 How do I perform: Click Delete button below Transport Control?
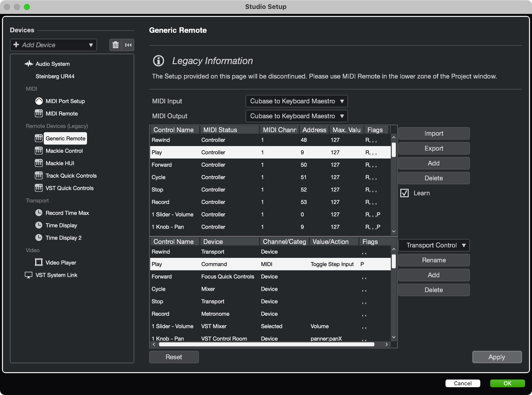(434, 290)
